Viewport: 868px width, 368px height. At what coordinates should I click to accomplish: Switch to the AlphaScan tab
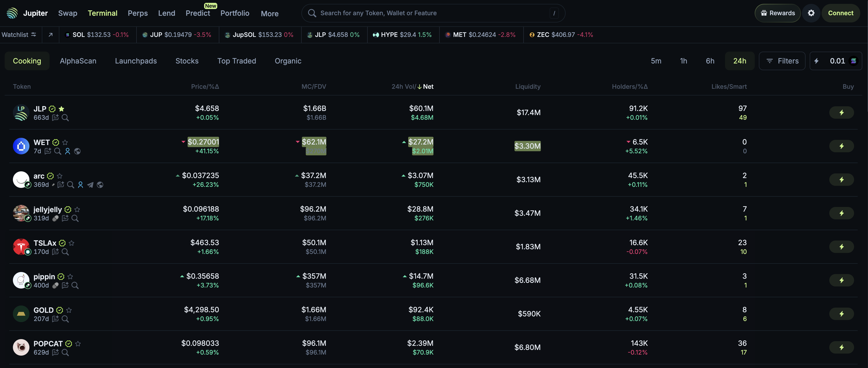click(78, 61)
